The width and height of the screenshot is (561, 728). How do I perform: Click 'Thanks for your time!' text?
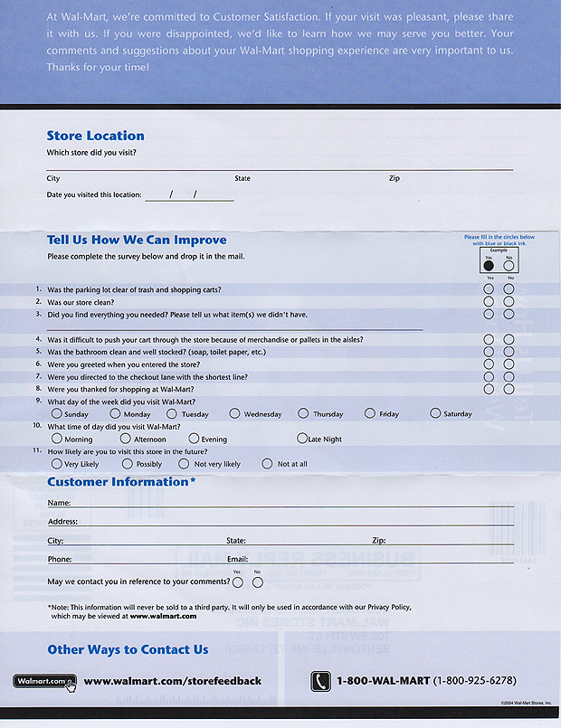98,67
